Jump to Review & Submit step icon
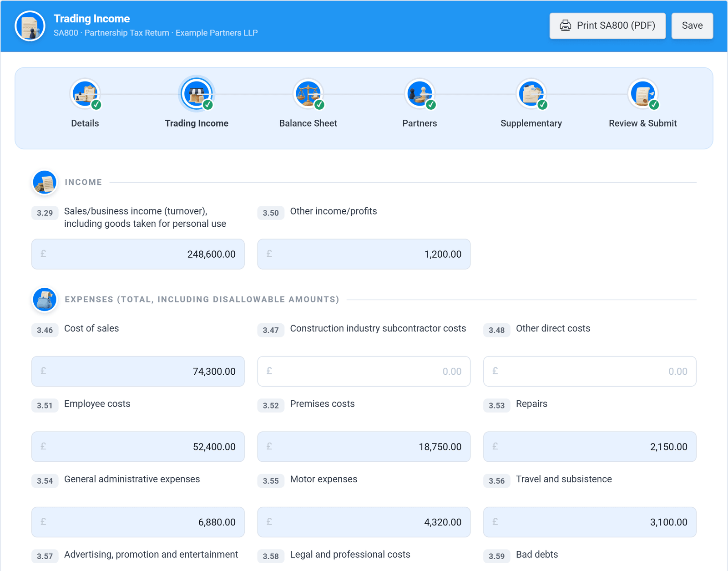 click(642, 94)
